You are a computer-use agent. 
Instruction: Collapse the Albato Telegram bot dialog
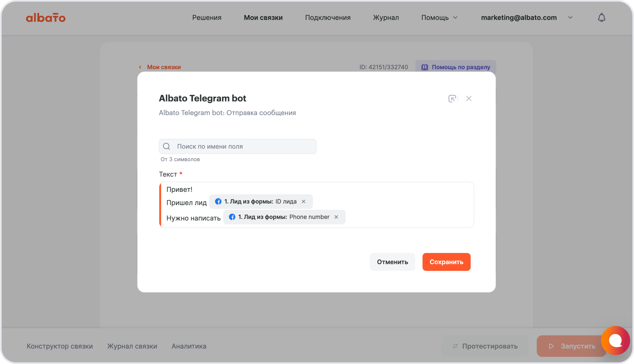click(x=452, y=98)
